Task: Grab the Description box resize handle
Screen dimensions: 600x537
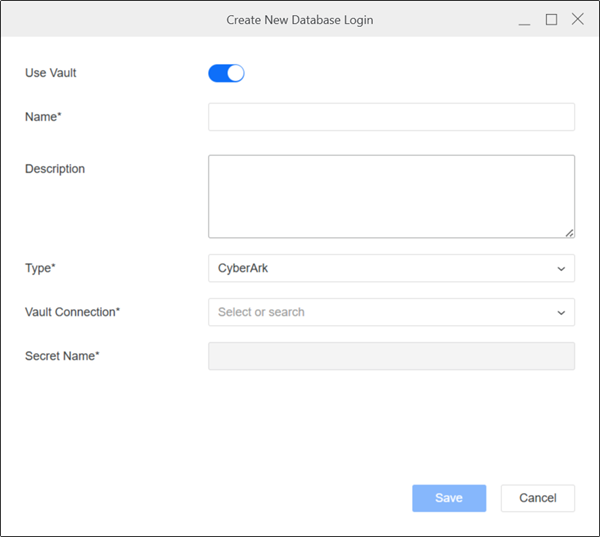Action: point(569,232)
